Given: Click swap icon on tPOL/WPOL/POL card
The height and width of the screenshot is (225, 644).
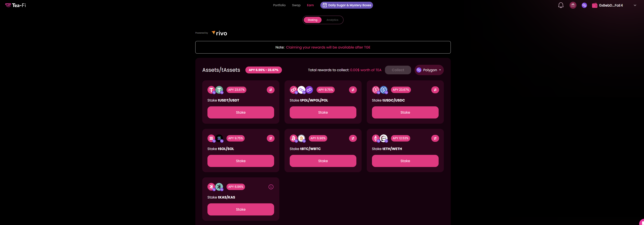Looking at the screenshot, I should (x=353, y=90).
